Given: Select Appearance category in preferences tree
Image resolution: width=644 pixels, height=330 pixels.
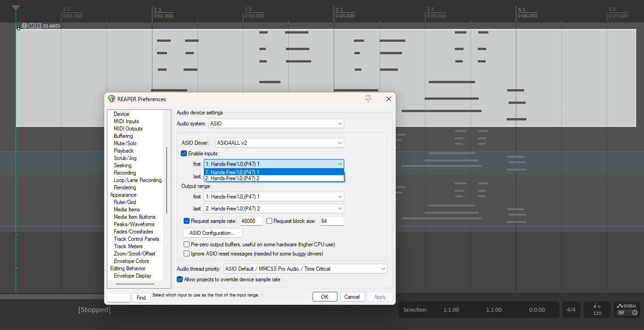Looking at the screenshot, I should point(123,195).
